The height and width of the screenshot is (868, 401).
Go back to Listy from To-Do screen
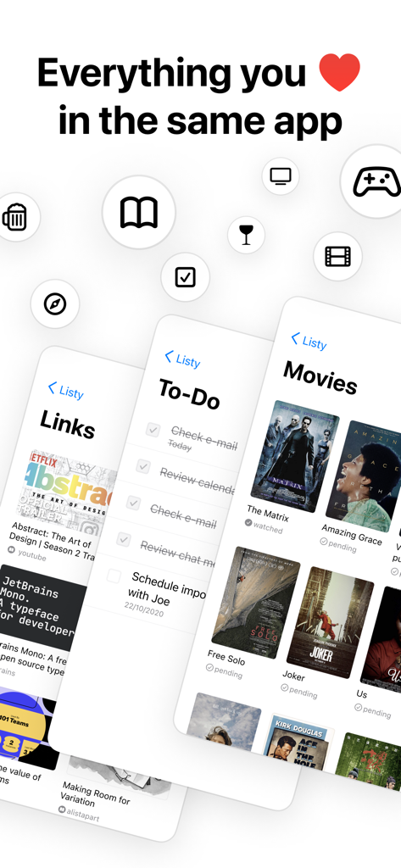[182, 359]
